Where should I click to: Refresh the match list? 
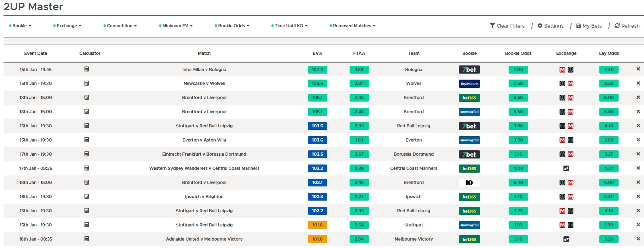pos(627,26)
